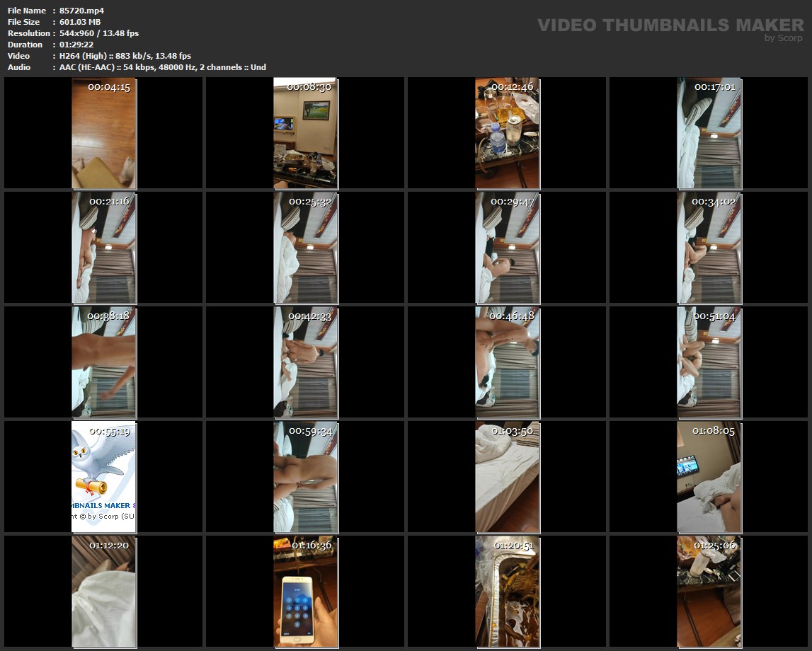Open the phone keypad frame at 01:16:36
Screen dimensions: 812x651
[305, 592]
